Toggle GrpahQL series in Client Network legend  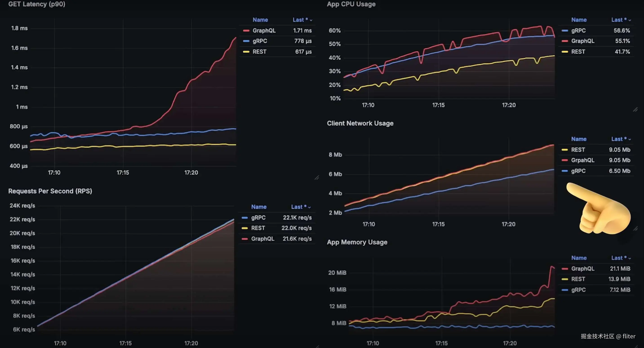tap(582, 160)
